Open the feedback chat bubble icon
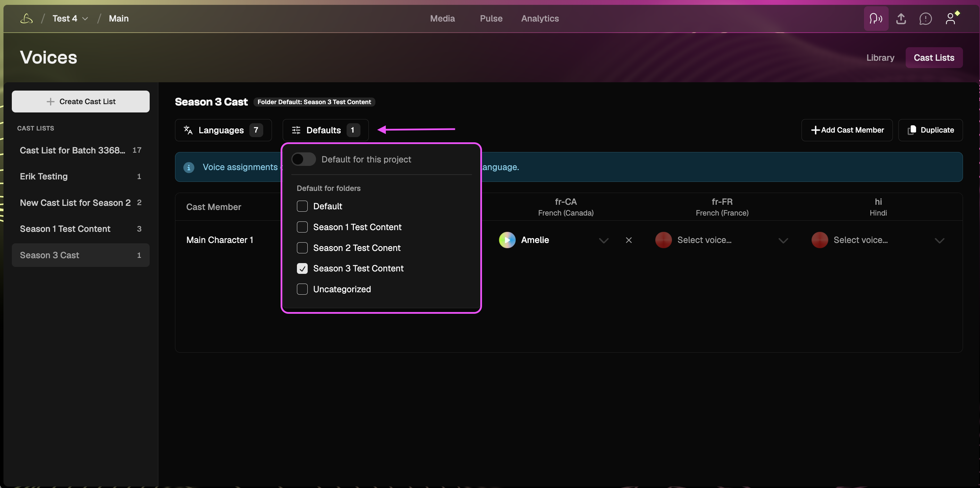Image resolution: width=980 pixels, height=488 pixels. click(925, 18)
